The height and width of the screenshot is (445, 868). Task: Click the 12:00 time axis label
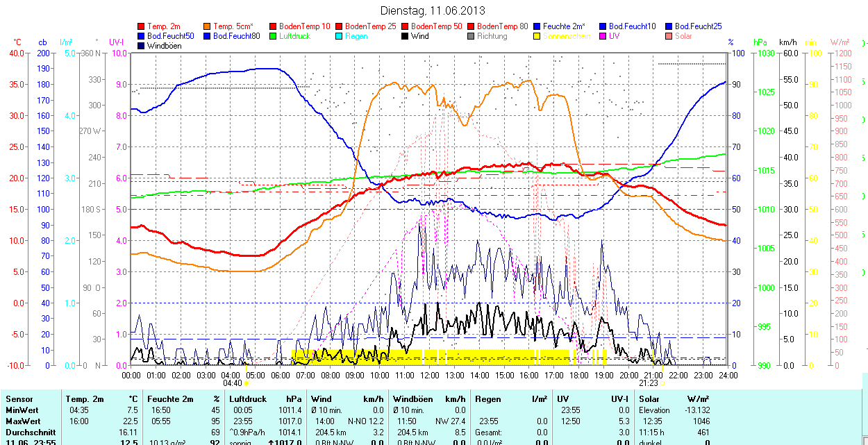pyautogui.click(x=430, y=375)
